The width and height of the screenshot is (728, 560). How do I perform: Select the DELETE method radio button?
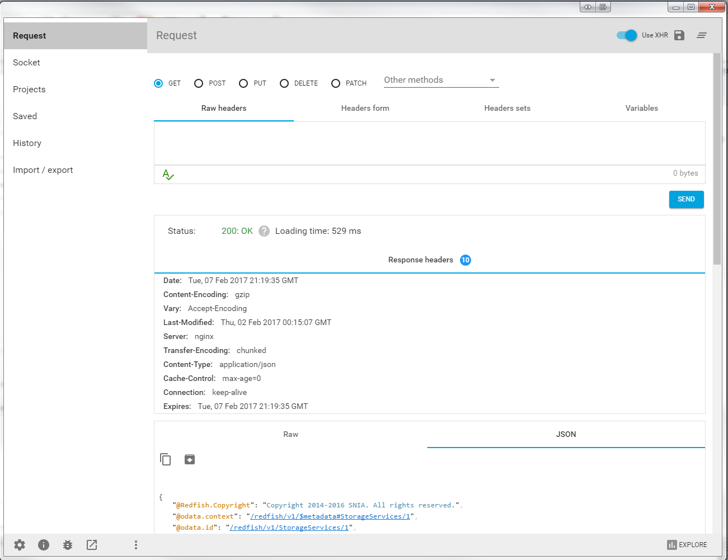pyautogui.click(x=284, y=83)
